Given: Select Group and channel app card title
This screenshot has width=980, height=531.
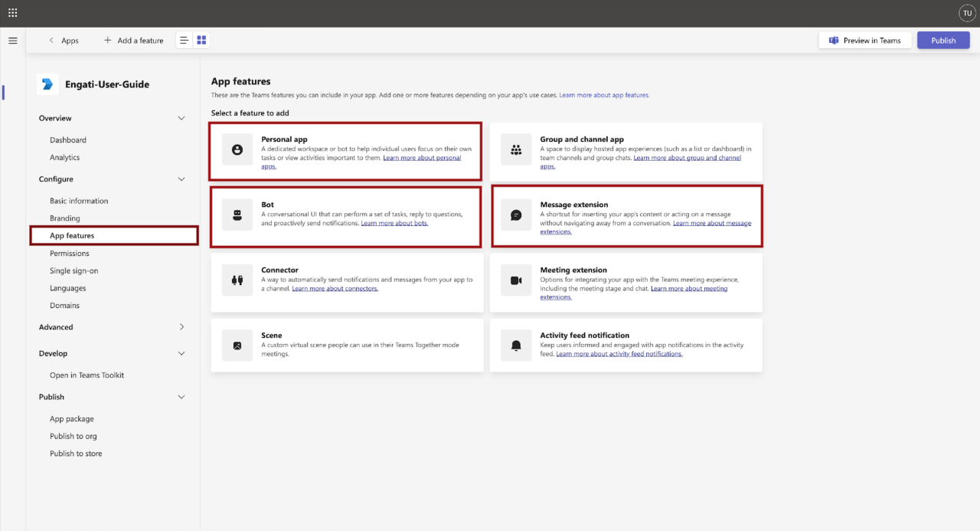Looking at the screenshot, I should 582,139.
